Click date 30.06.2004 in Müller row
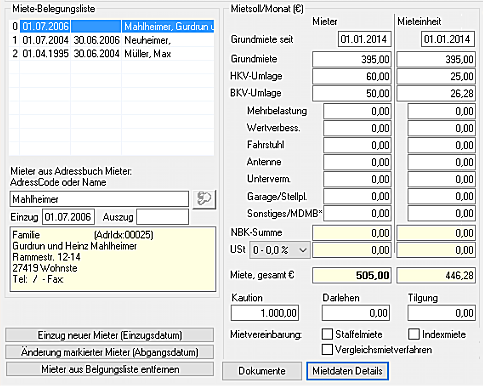 [96, 54]
